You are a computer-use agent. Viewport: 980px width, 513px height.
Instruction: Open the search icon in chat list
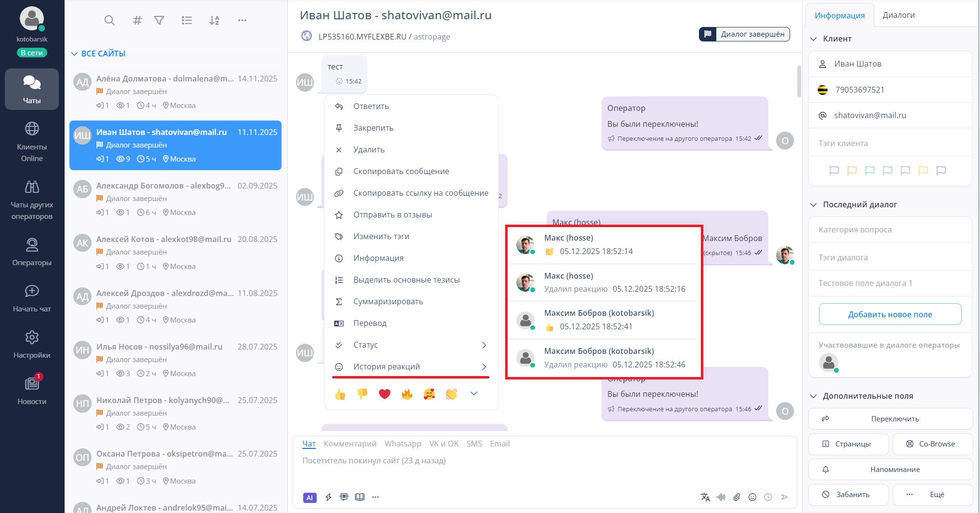point(109,20)
